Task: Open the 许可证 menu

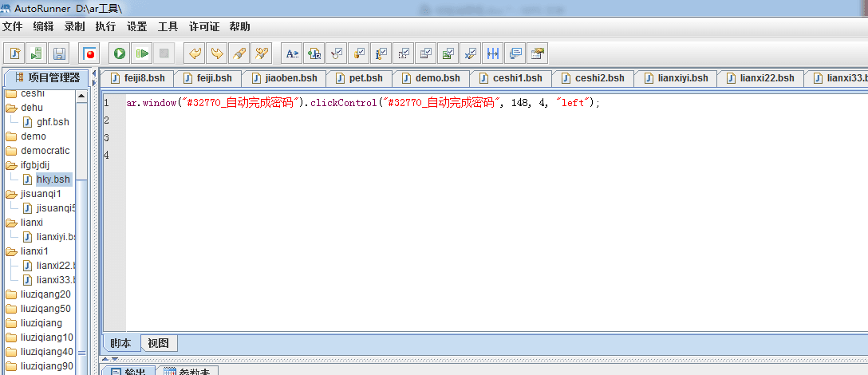Action: click(x=204, y=26)
